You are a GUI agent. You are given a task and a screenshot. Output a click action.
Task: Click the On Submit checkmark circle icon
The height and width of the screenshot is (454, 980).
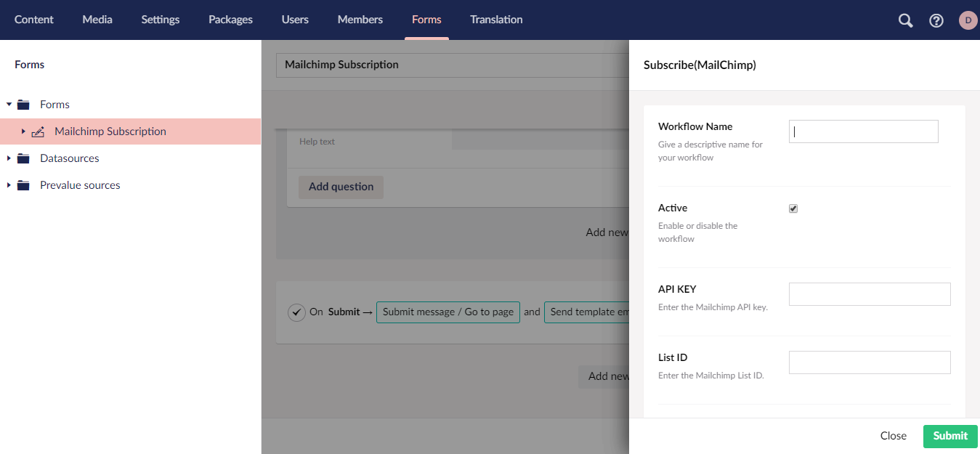296,312
